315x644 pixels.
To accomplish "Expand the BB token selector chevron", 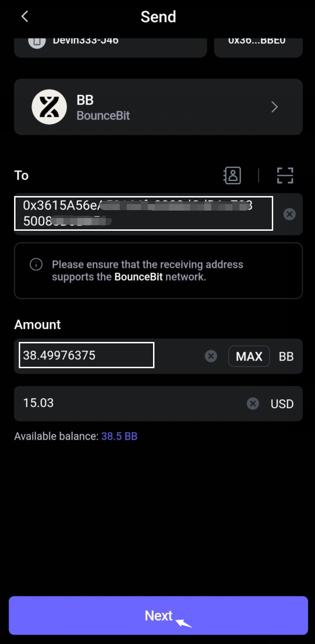I will (275, 107).
